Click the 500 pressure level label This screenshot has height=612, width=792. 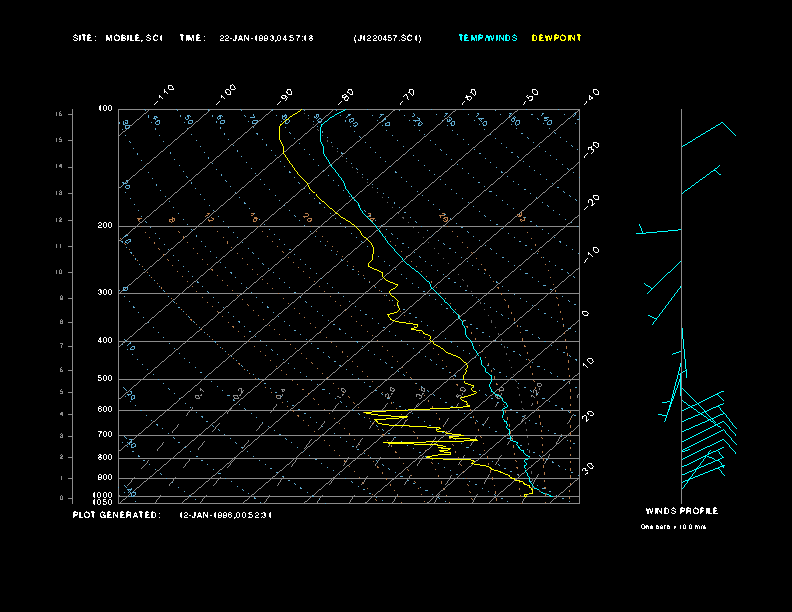coord(105,379)
